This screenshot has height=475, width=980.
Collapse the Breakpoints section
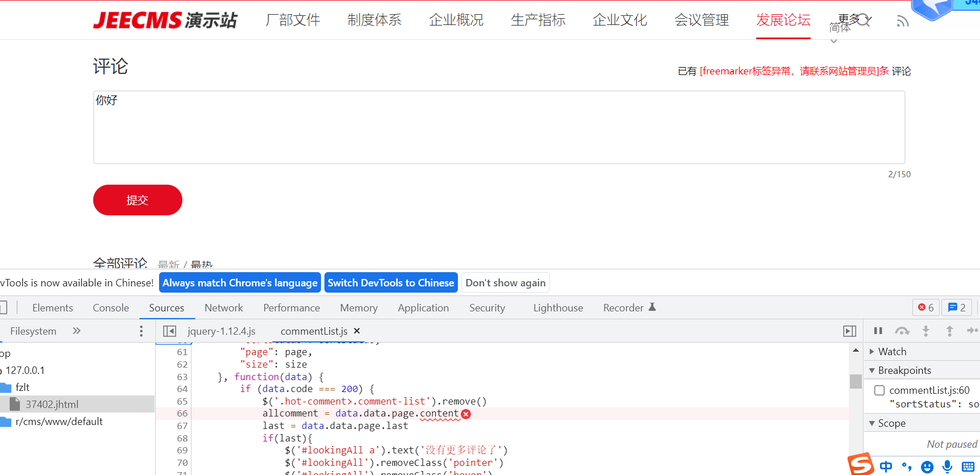click(x=872, y=370)
